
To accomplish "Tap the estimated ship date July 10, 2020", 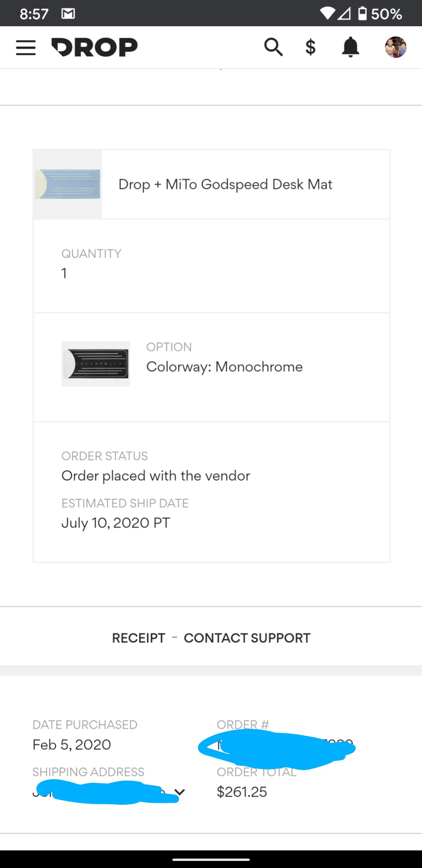I will (115, 523).
